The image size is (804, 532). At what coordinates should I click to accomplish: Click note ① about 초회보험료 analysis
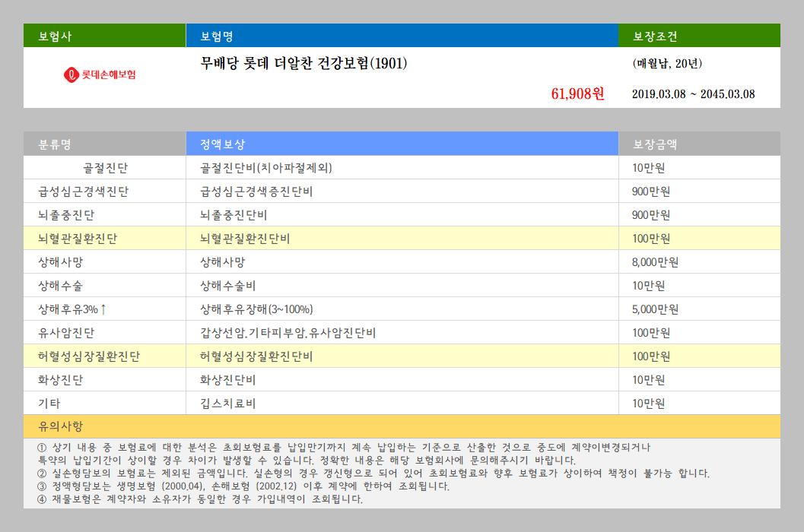click(344, 454)
